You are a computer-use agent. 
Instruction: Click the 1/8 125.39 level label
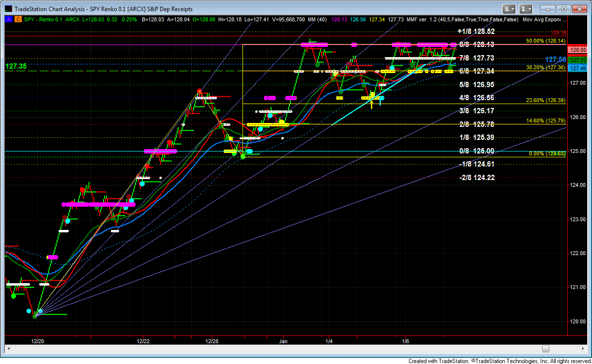(x=477, y=137)
